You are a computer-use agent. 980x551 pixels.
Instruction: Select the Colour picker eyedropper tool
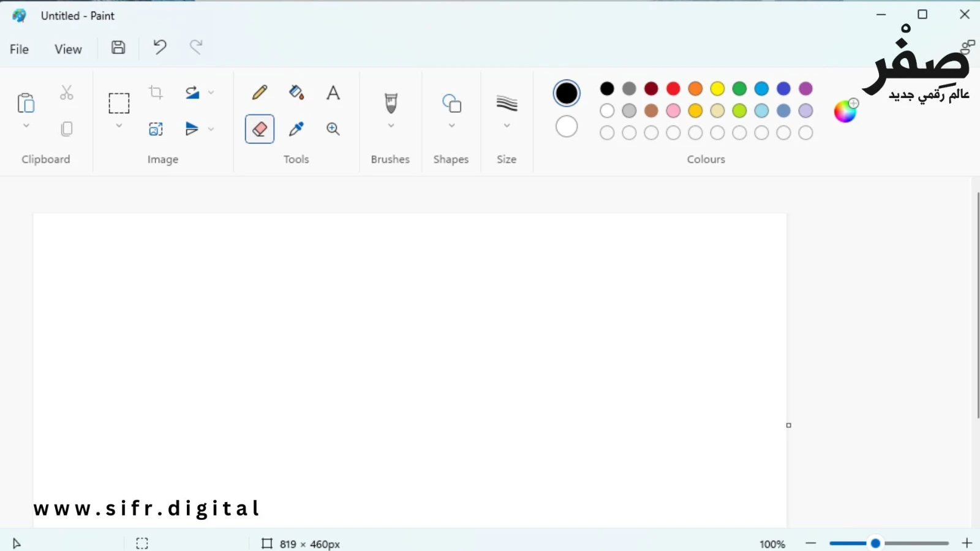[x=296, y=129]
